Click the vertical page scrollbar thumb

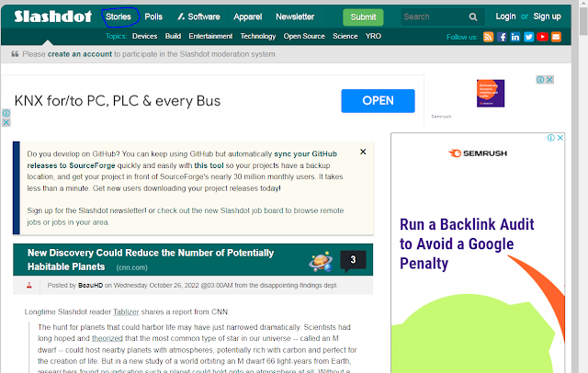pos(583,21)
